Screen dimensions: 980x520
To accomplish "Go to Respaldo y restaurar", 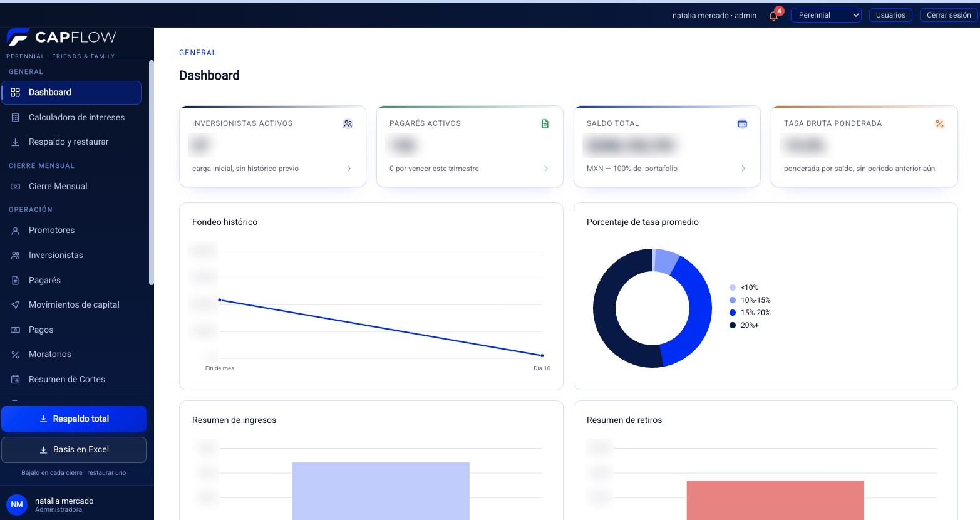I will pyautogui.click(x=71, y=142).
